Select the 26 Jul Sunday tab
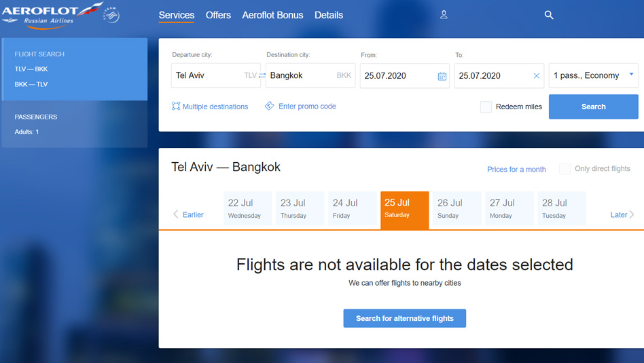This screenshot has height=363, width=644. [457, 208]
